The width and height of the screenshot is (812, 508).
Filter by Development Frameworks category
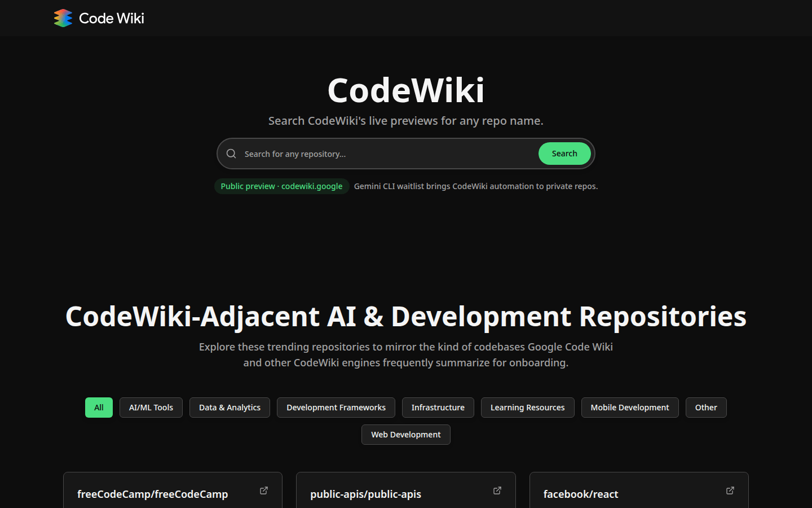[336, 408]
